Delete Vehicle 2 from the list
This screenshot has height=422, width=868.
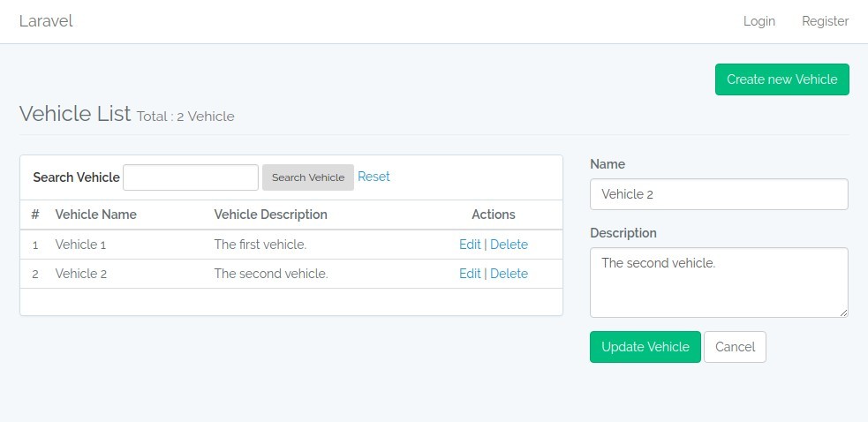pos(509,274)
